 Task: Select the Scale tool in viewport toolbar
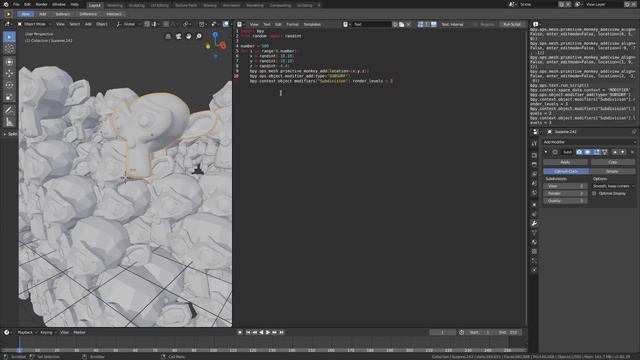click(x=9, y=97)
